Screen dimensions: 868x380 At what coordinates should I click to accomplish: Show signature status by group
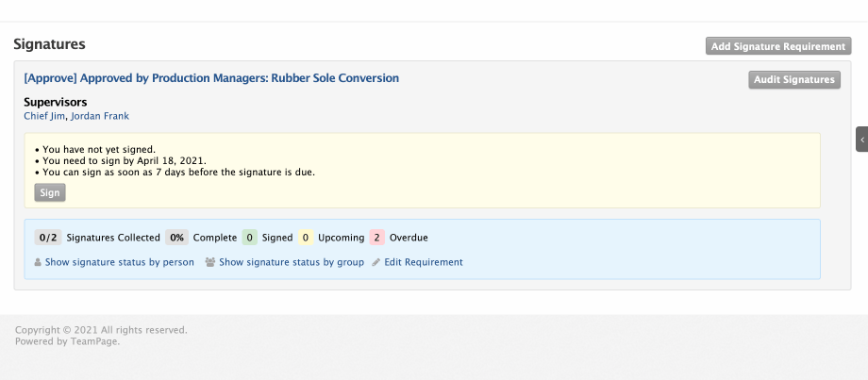[291, 262]
